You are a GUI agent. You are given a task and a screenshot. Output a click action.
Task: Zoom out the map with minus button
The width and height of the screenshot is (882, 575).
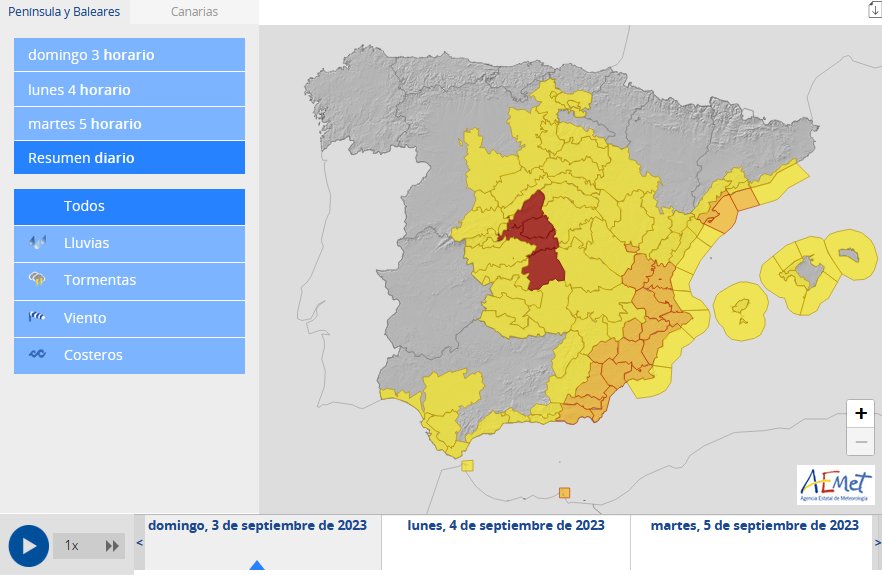[x=860, y=442]
